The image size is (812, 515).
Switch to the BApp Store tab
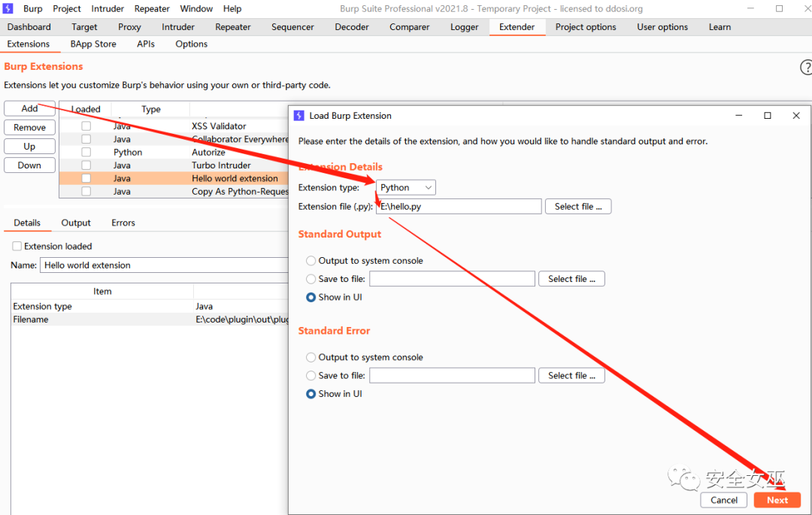point(93,44)
